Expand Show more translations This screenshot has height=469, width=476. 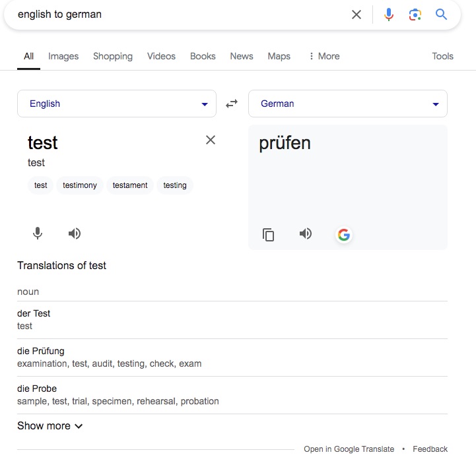[50, 425]
